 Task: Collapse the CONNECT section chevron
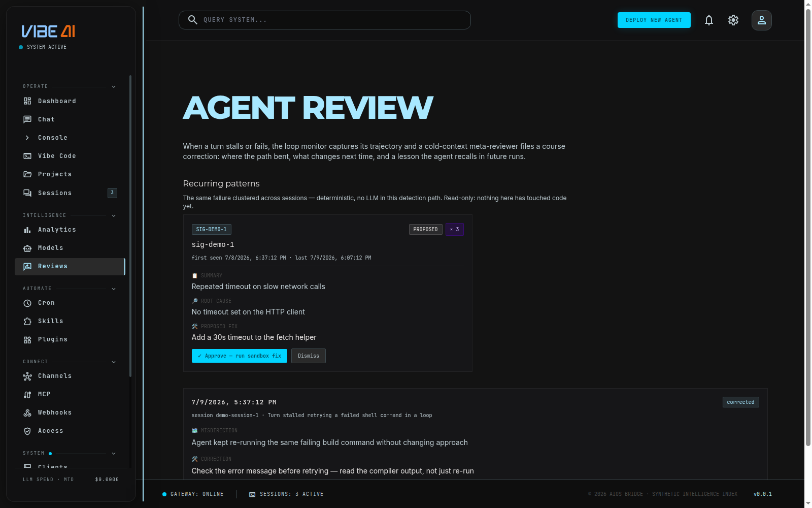coord(114,362)
